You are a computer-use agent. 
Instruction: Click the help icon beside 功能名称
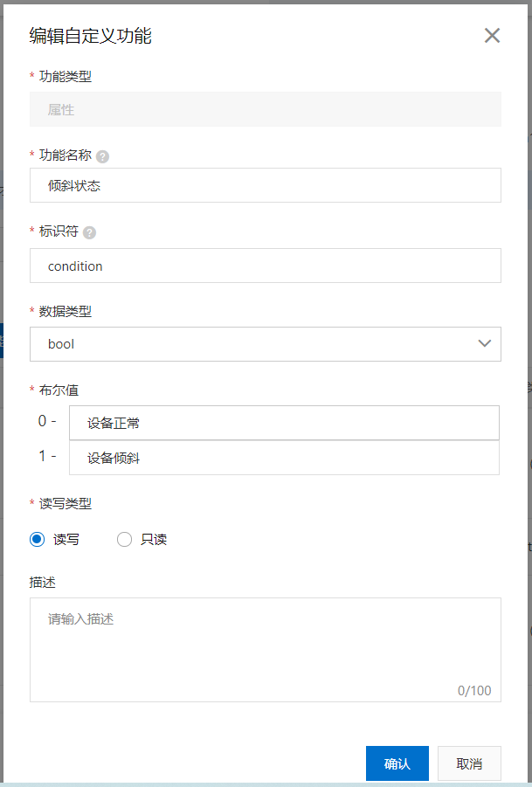(x=103, y=156)
